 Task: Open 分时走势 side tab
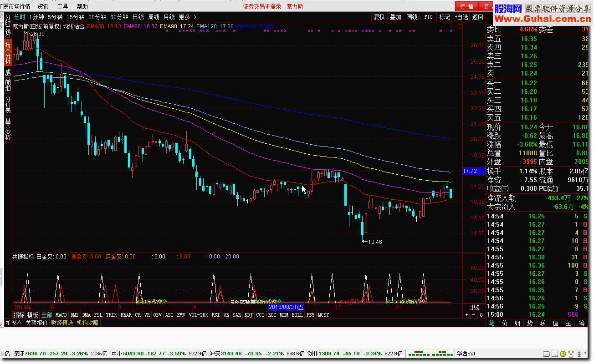click(x=8, y=26)
